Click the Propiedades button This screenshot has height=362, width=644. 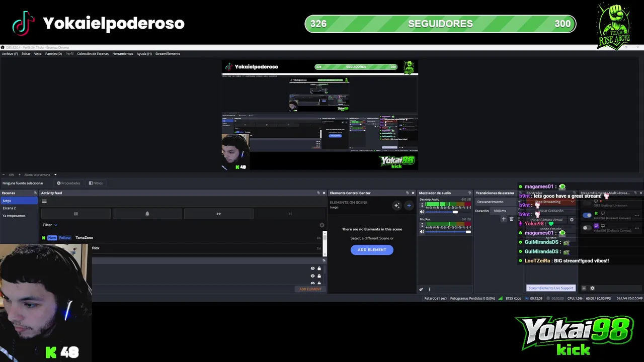tap(68, 183)
